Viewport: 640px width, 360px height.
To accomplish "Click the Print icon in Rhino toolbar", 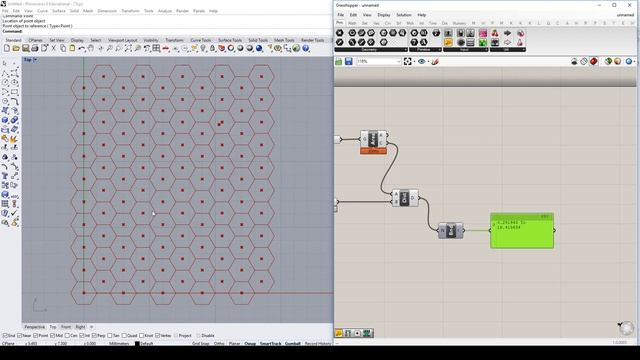I will pyautogui.click(x=35, y=49).
